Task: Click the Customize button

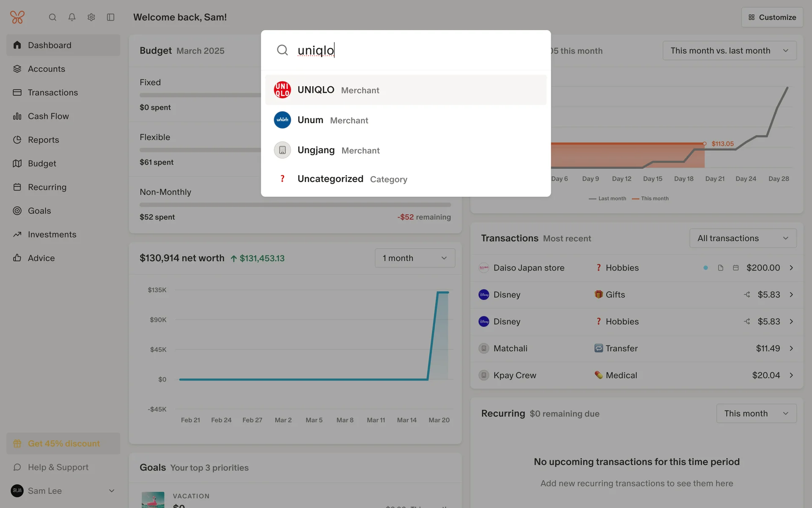Action: tap(772, 17)
